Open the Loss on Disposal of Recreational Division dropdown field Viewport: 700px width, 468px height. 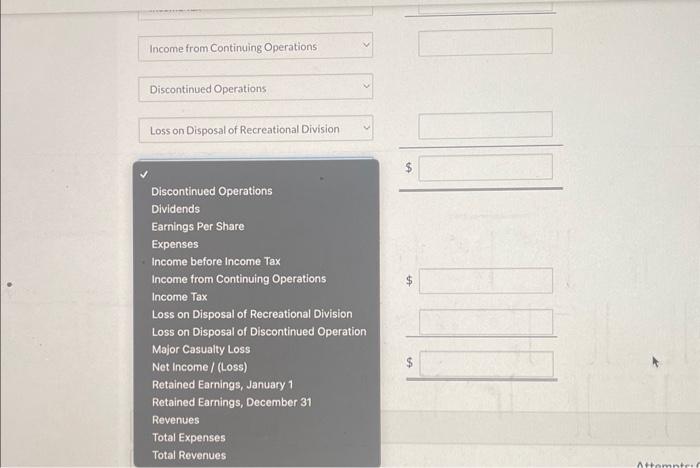click(255, 129)
